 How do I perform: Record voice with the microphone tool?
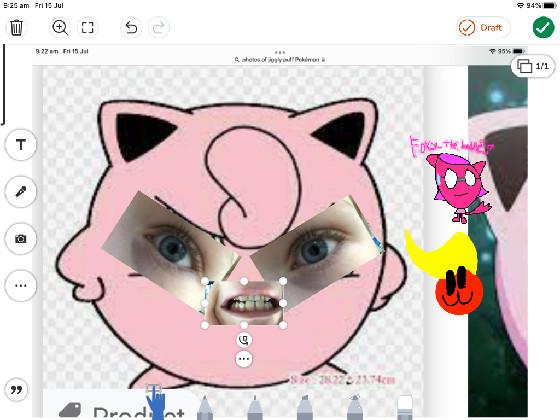[20, 192]
